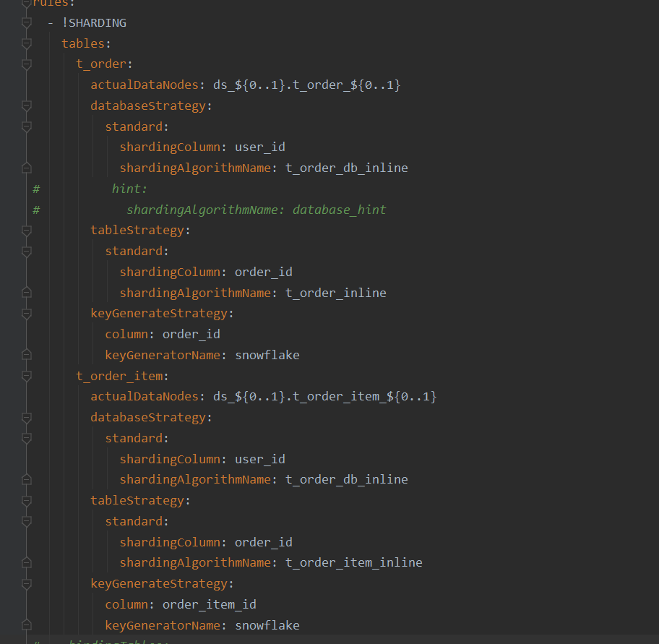659x644 pixels.
Task: Place cursor on the database_hint commented value
Action: (340, 209)
